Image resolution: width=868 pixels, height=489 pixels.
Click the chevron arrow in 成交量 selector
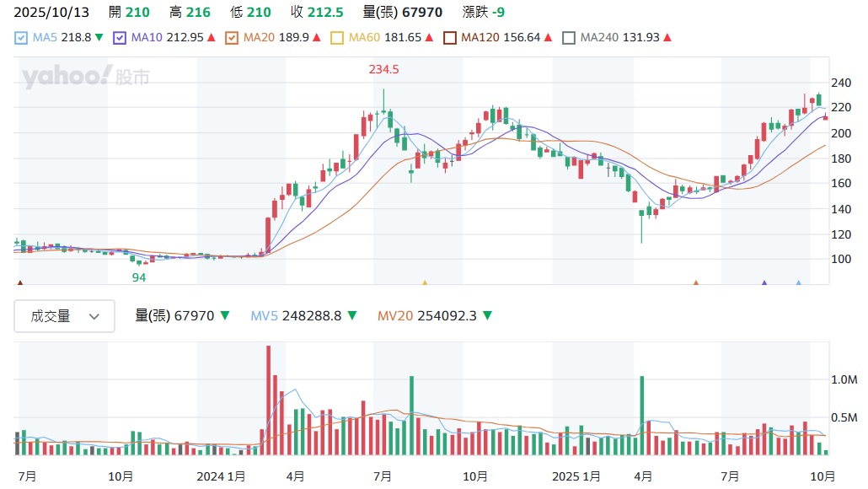(x=94, y=317)
